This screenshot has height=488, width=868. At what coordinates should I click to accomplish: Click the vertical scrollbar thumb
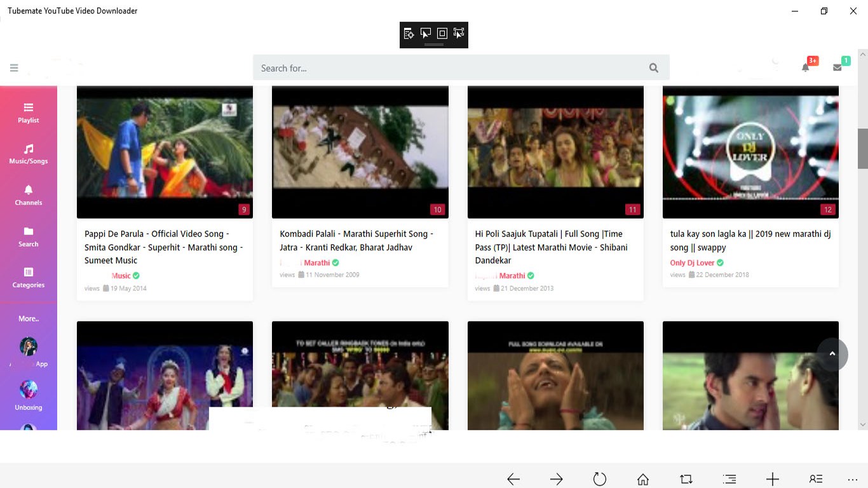pyautogui.click(x=862, y=148)
